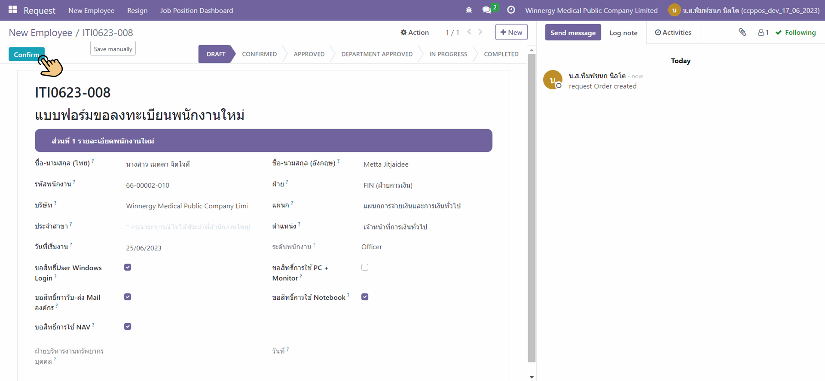Click the FIN department field
Viewport: 825px width, 381px height.
coord(388,185)
